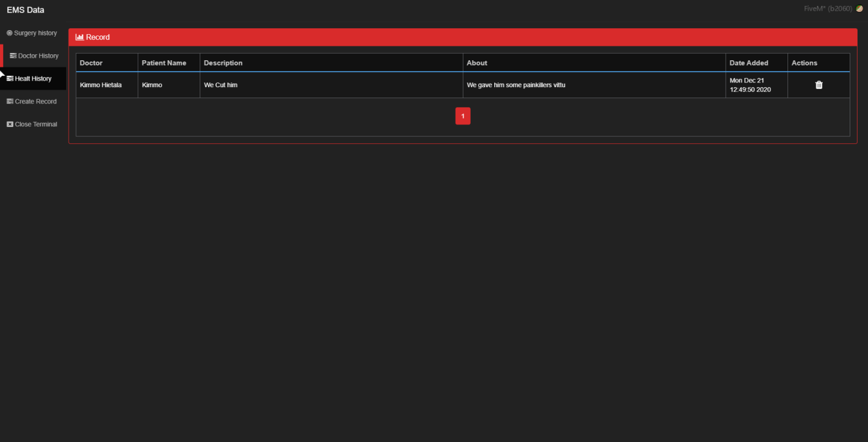The width and height of the screenshot is (868, 442).
Task: Sort by the Doctor column header
Action: (91, 63)
